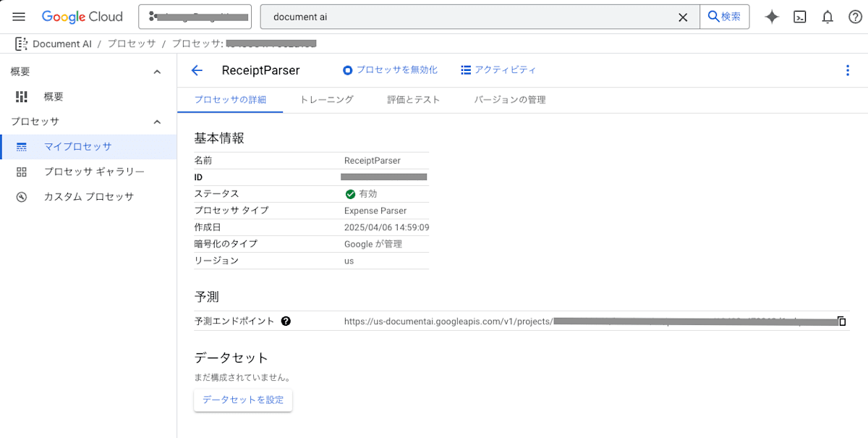868x438 pixels.
Task: Click the 検索 search button
Action: (x=724, y=17)
